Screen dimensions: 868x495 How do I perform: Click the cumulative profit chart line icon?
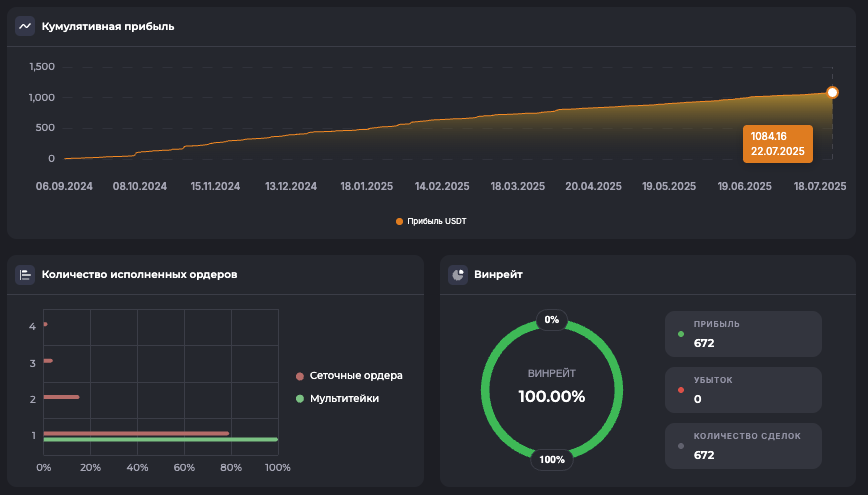click(x=25, y=26)
